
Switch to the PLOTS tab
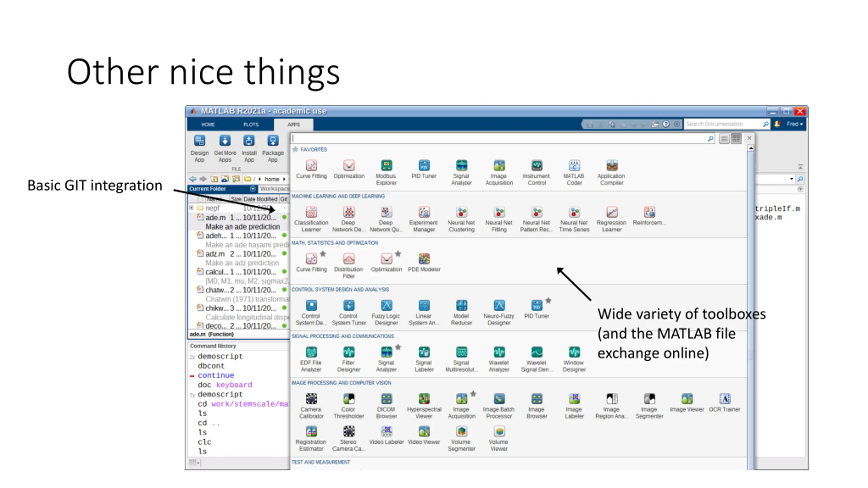click(251, 125)
